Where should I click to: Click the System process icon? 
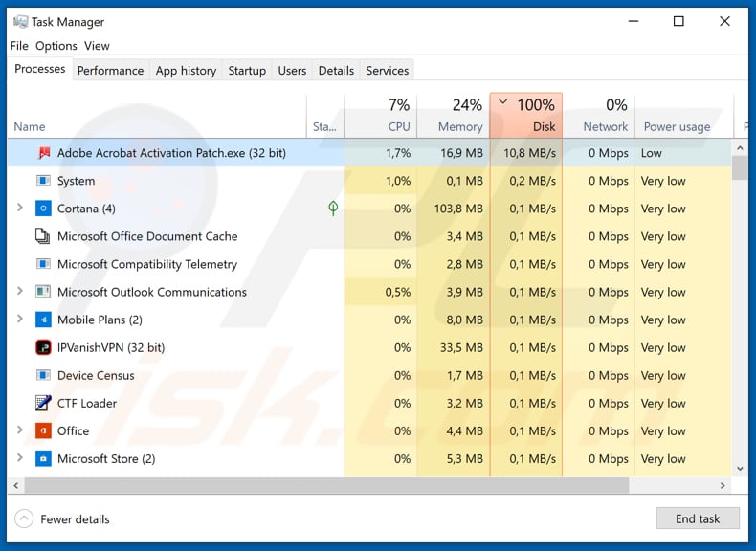tap(43, 181)
